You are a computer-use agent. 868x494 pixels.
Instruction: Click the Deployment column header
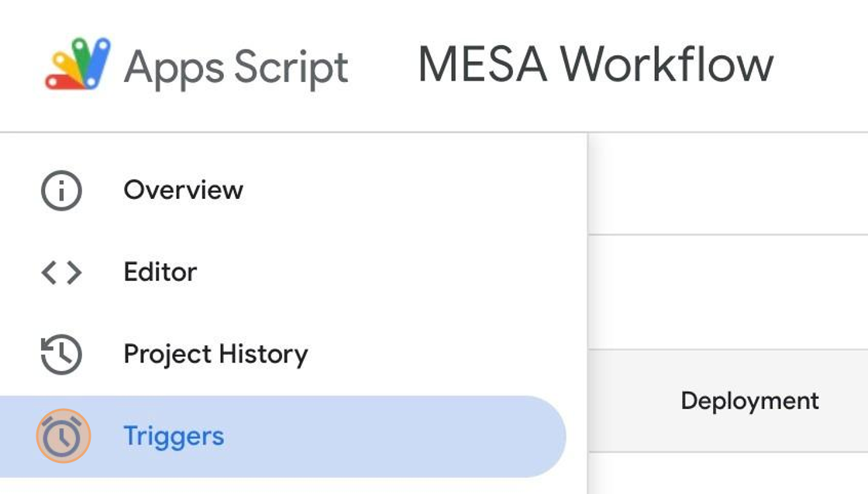point(749,401)
